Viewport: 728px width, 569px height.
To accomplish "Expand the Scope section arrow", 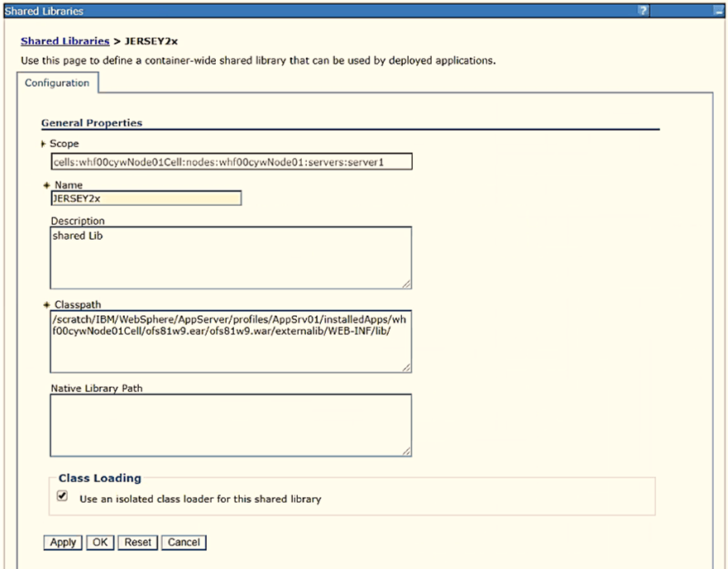I will (x=44, y=144).
